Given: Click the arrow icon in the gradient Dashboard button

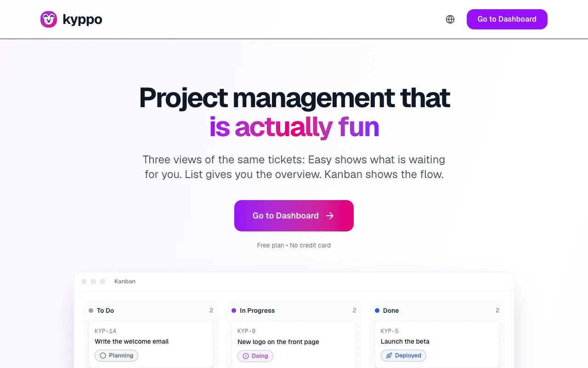Looking at the screenshot, I should 330,216.
